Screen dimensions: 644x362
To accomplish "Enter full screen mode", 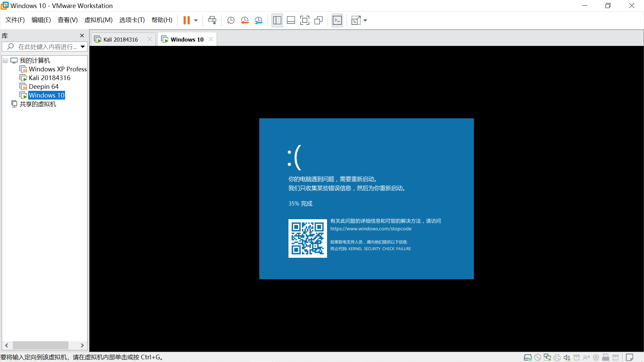I will click(x=305, y=20).
